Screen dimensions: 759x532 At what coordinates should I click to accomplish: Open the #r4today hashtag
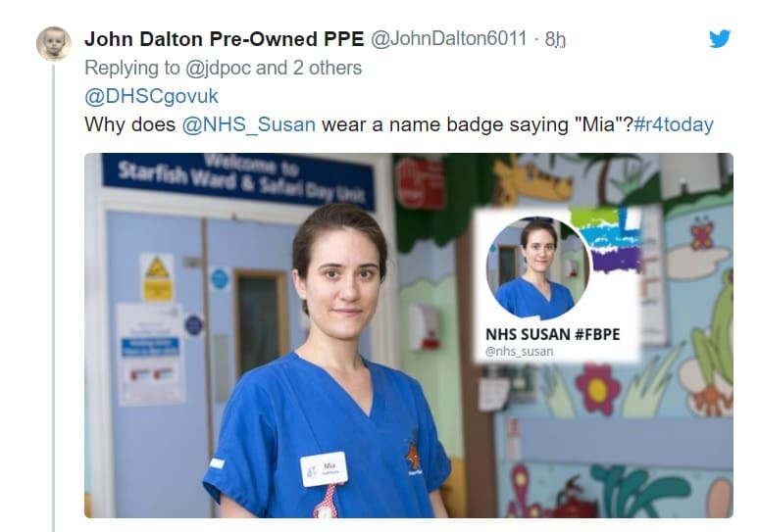pos(674,124)
